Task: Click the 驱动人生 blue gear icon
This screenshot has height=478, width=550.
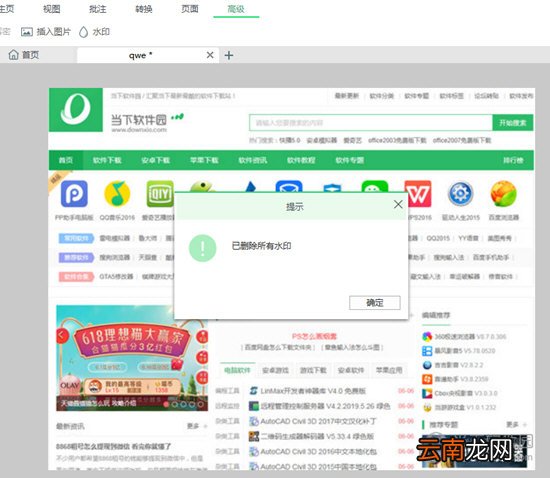Action: [x=461, y=194]
